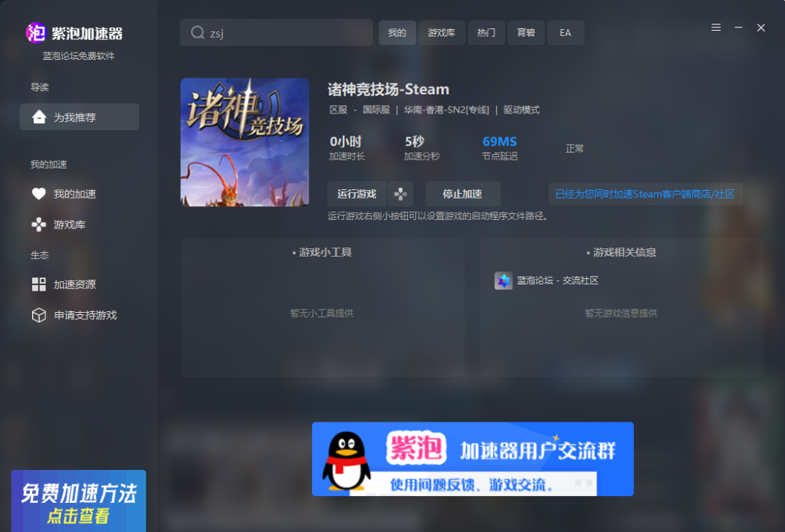The width and height of the screenshot is (785, 532).
Task: Click the purple 泡 app logo icon
Action: [36, 33]
